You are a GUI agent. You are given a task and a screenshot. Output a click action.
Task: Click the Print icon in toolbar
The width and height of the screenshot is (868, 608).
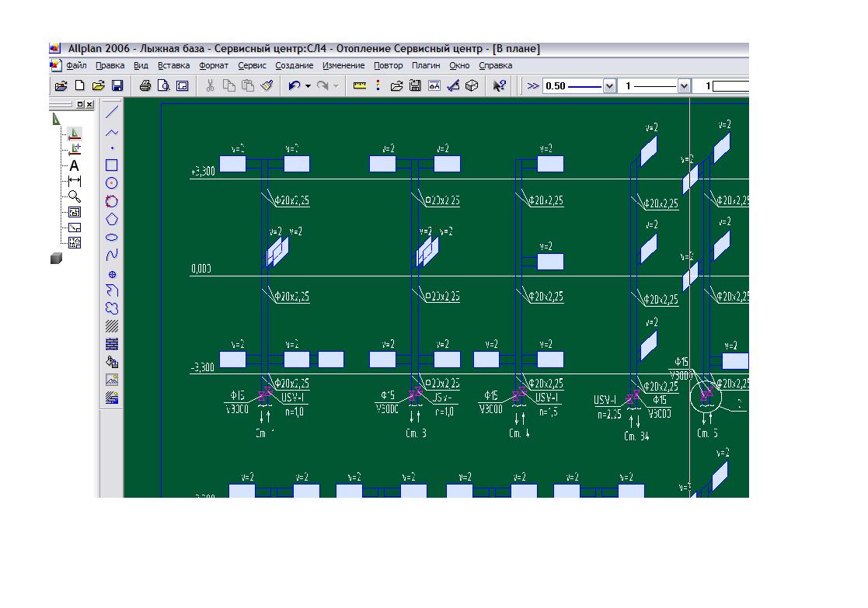point(145,86)
